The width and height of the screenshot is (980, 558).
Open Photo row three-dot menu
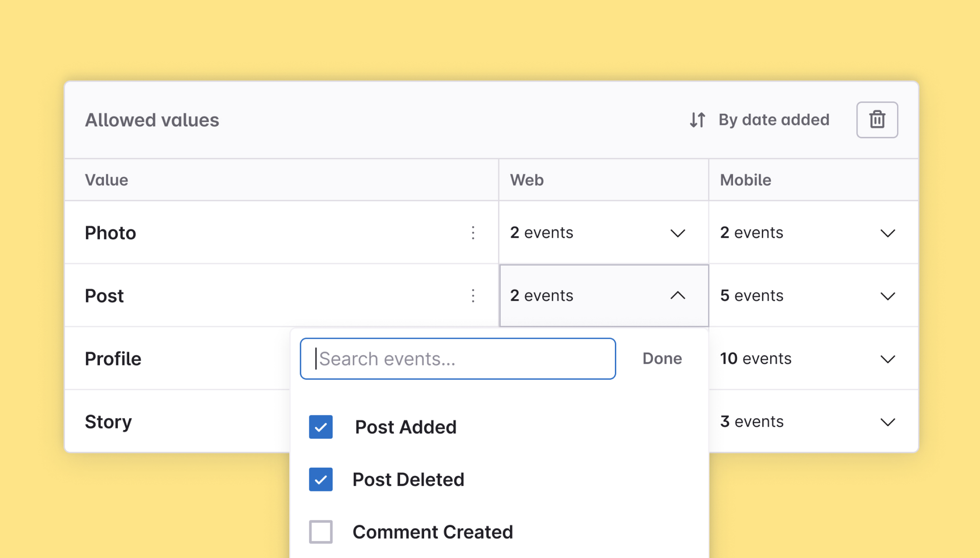tap(473, 233)
